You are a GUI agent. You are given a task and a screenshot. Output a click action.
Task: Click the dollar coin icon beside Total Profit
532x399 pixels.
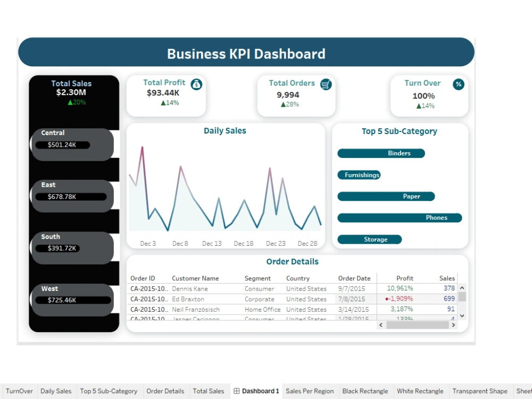click(195, 84)
